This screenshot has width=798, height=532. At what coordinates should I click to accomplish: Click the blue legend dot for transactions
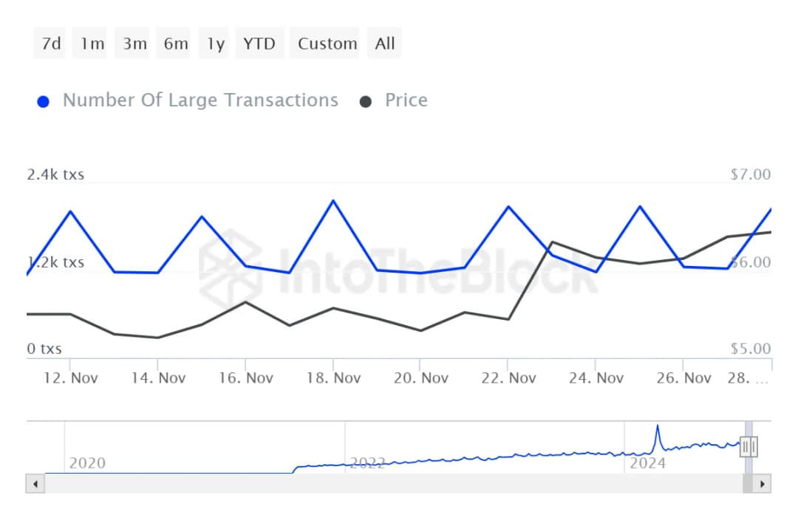pyautogui.click(x=43, y=101)
